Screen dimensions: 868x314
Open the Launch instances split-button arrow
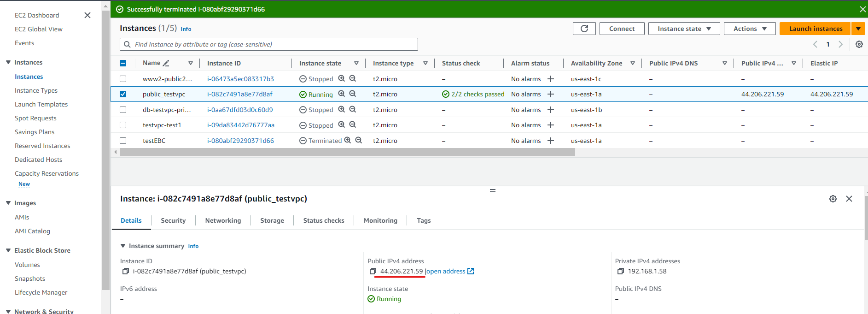858,29
